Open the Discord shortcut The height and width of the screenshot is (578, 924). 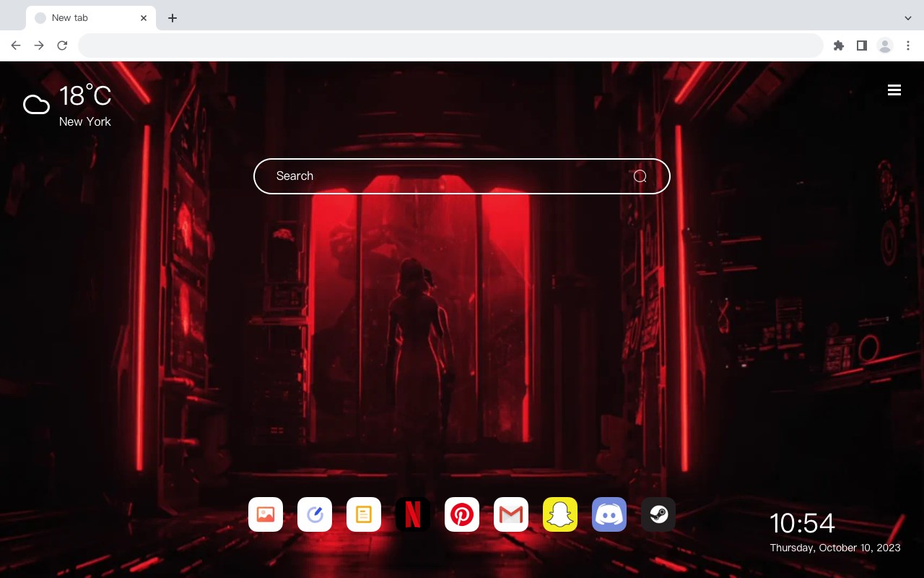(609, 514)
